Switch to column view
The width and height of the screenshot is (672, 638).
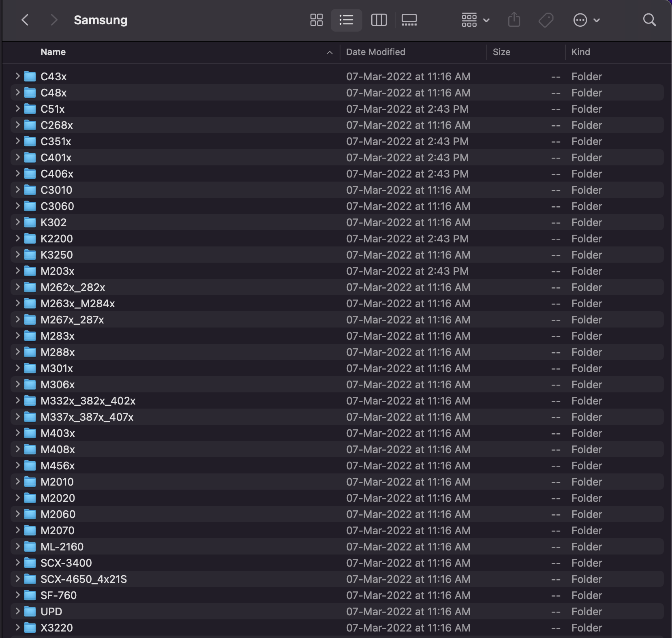click(379, 20)
